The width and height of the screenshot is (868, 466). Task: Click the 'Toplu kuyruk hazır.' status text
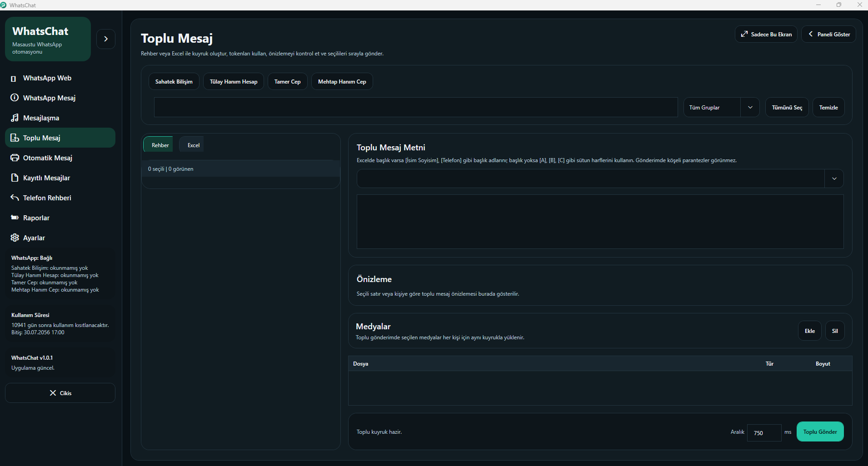[379, 432]
